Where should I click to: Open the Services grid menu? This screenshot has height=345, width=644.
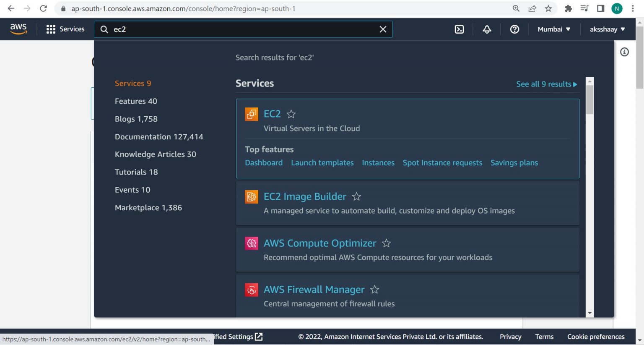[x=65, y=29]
